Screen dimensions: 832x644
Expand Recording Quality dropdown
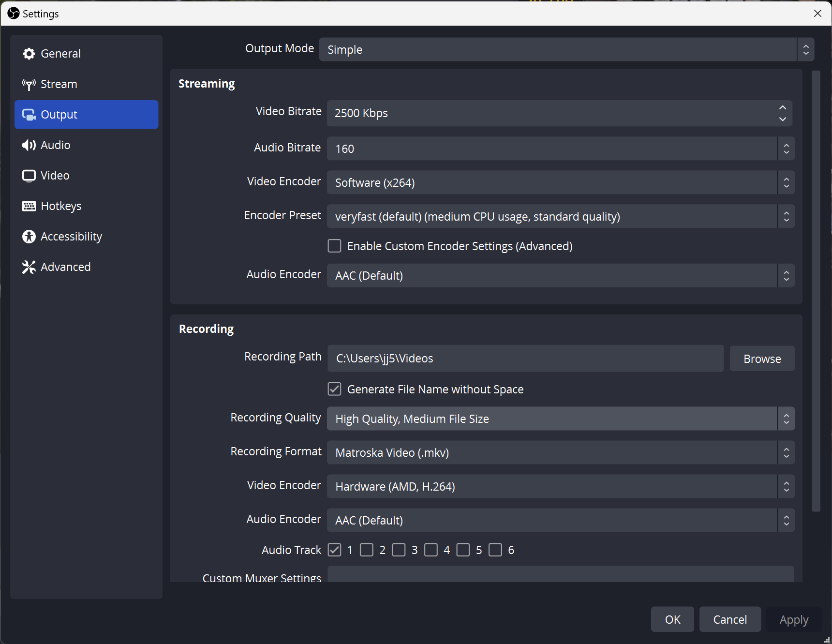[x=561, y=419]
